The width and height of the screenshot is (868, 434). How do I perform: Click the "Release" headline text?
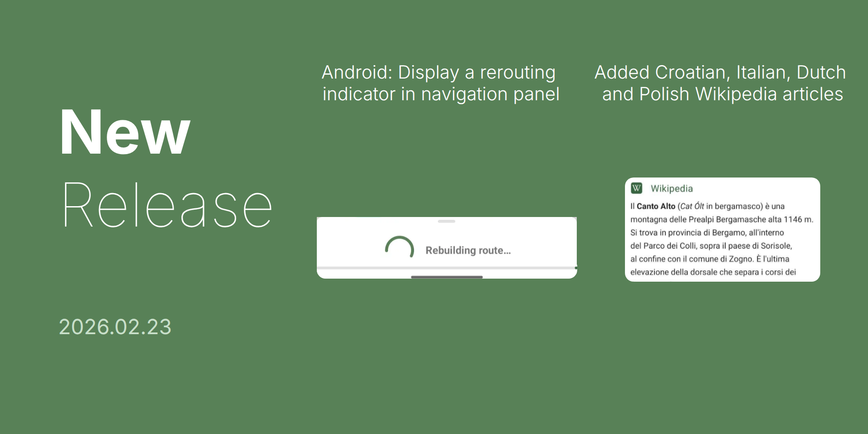click(167, 204)
